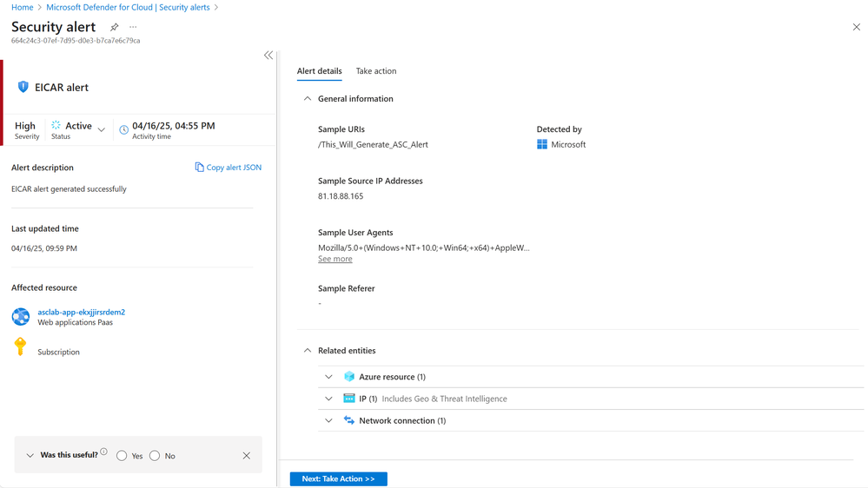Pin the Security alert blade
Image resolution: width=868 pixels, height=488 pixels.
tap(114, 27)
